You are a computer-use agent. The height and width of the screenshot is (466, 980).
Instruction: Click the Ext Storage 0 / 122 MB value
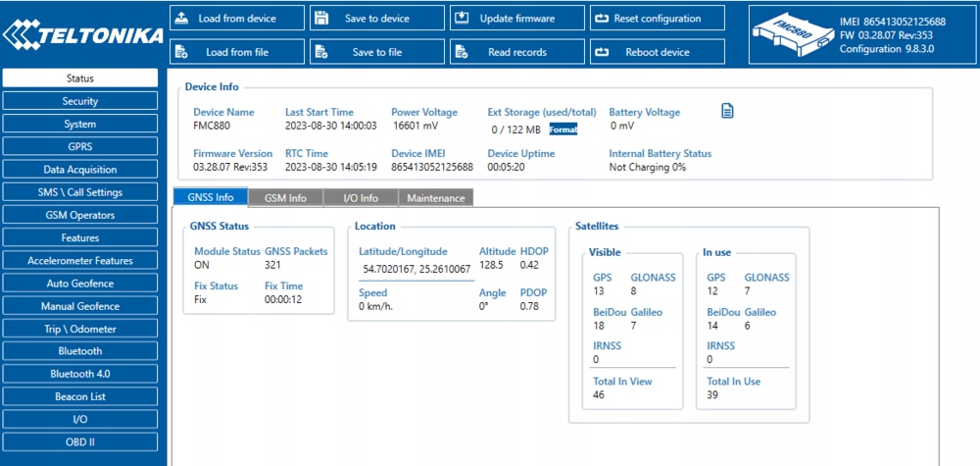coord(515,129)
